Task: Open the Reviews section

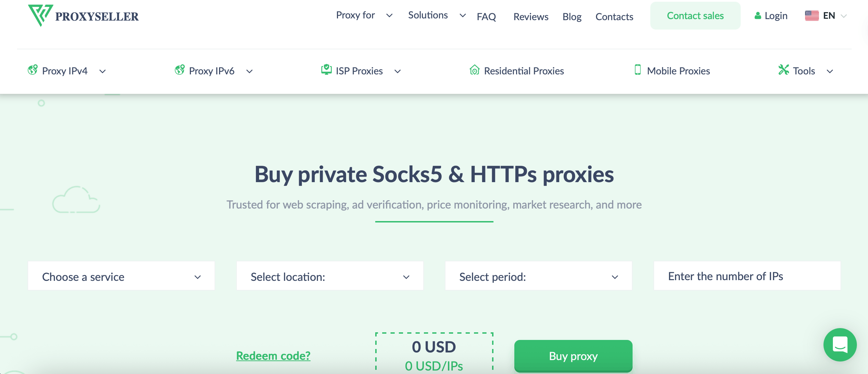Action: [x=530, y=17]
